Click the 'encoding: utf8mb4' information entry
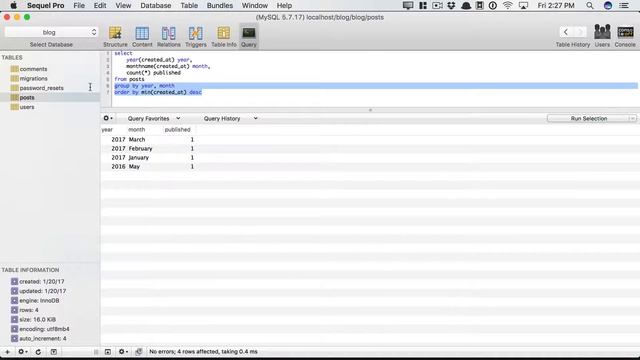Image resolution: width=640 pixels, height=360 pixels. 44,329
